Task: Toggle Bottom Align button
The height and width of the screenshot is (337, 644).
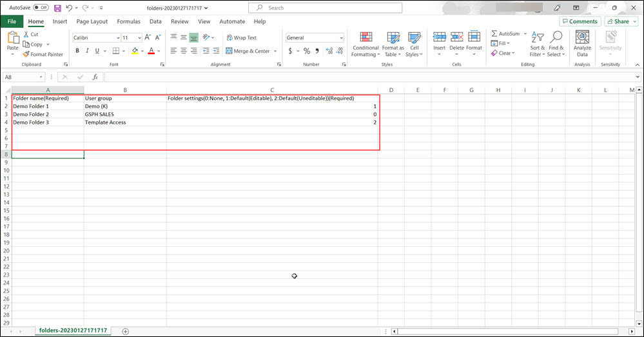Action: pos(194,37)
